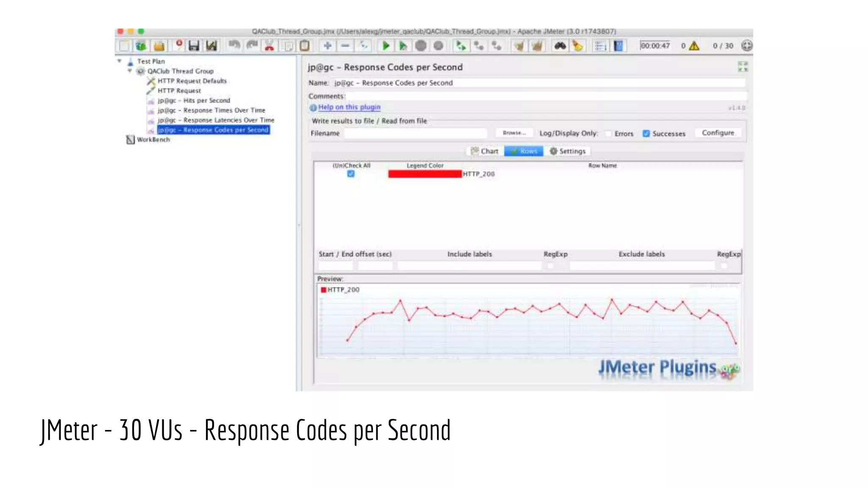Image resolution: width=868 pixels, height=488 pixels.
Task: Clear all results with double broom icon
Action: point(537,46)
